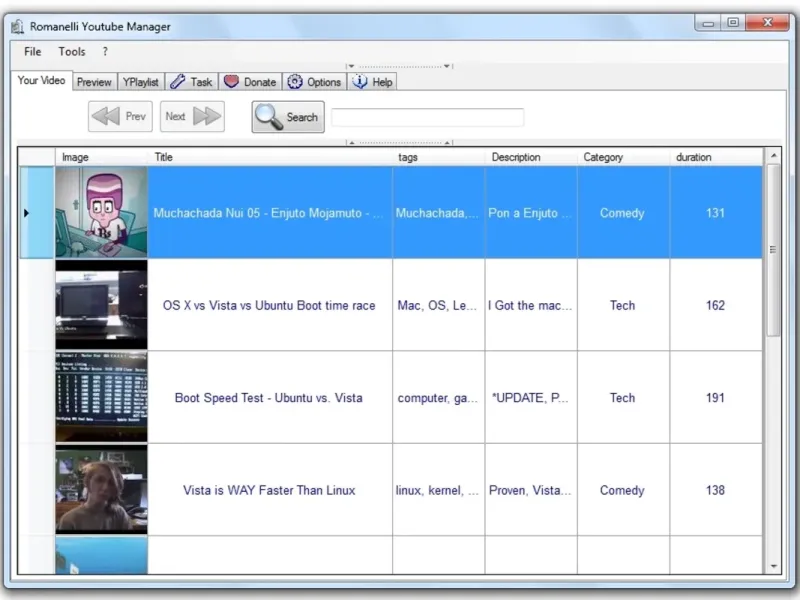Viewport: 800px width, 600px height.
Task: Click the Vista is WAY Faster thumbnail
Action: (x=102, y=489)
